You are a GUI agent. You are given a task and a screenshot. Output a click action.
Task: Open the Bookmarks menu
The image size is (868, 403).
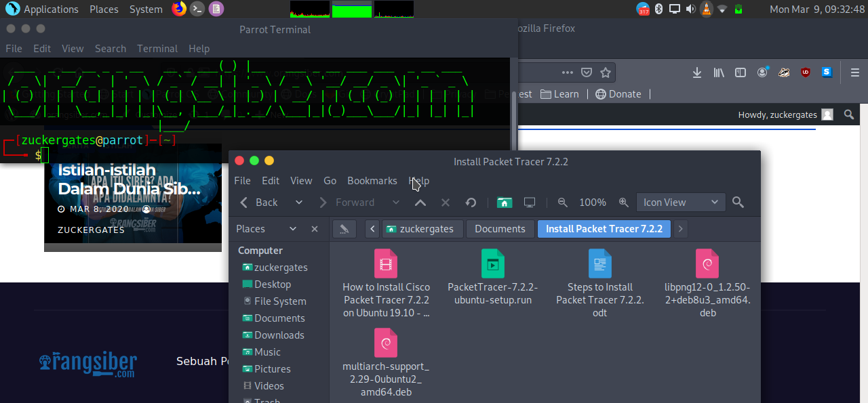pyautogui.click(x=372, y=181)
